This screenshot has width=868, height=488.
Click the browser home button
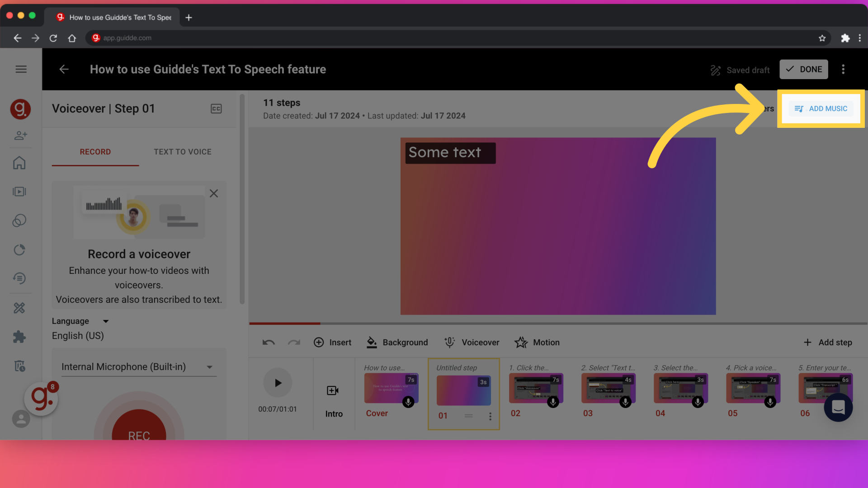pos(72,38)
